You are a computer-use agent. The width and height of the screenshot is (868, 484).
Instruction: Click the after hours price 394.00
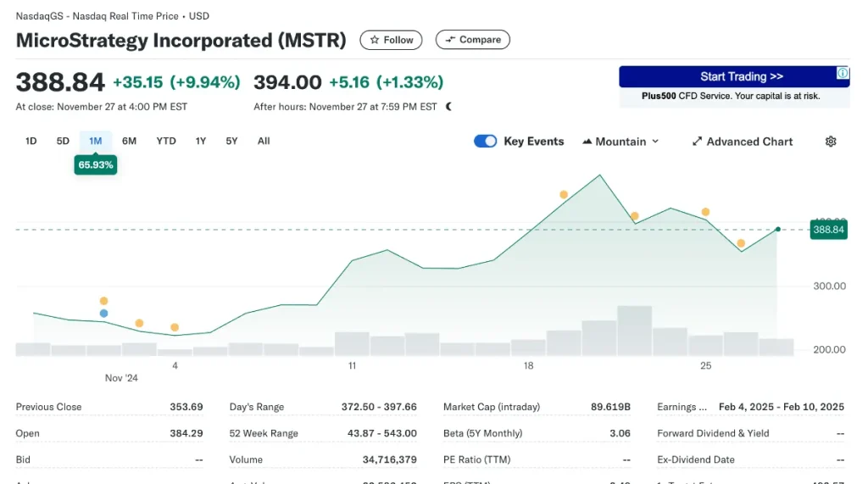tap(287, 82)
